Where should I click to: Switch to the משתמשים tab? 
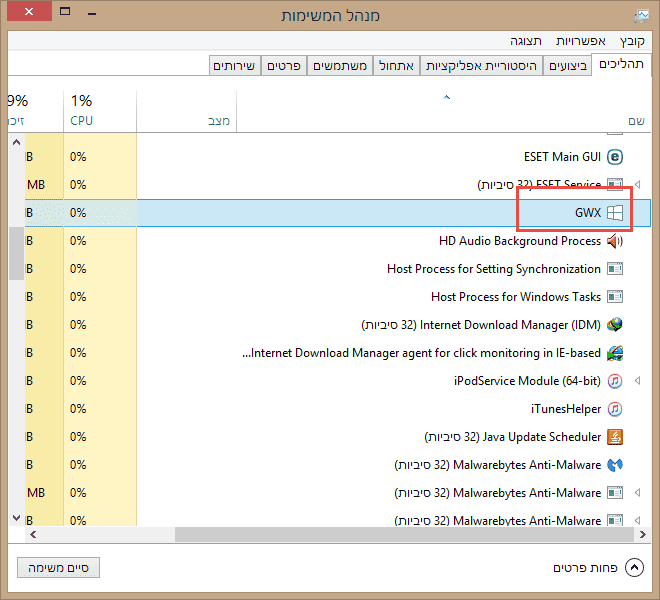pyautogui.click(x=340, y=66)
